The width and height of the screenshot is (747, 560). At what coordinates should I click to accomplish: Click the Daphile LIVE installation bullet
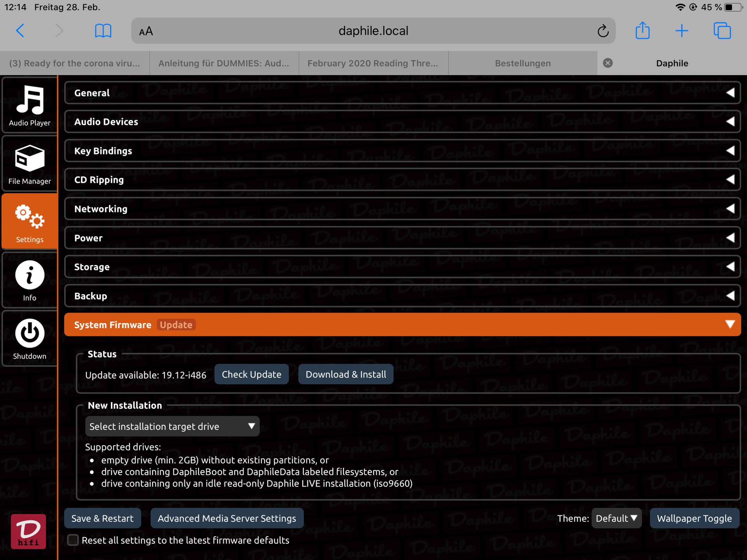[257, 483]
